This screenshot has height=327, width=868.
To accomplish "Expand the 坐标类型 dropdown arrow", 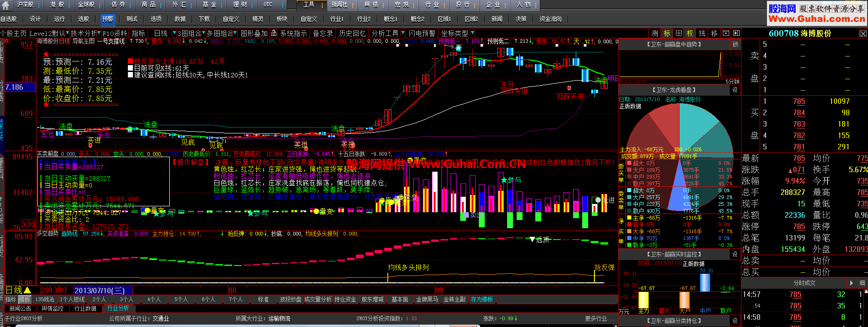I will coord(472,33).
